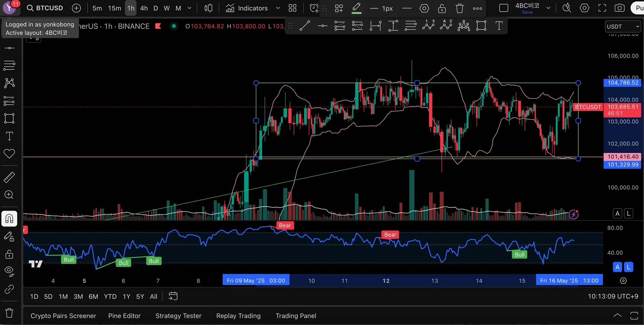Select the trend line tool in floating toolbar
Image resolution: width=644 pixels, height=325 pixels.
pos(305,26)
